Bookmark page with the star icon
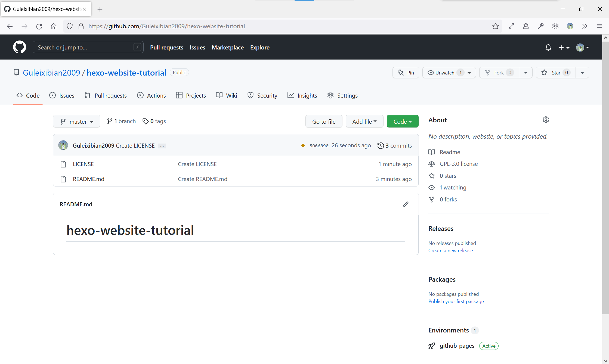This screenshot has height=364, width=609. click(495, 26)
